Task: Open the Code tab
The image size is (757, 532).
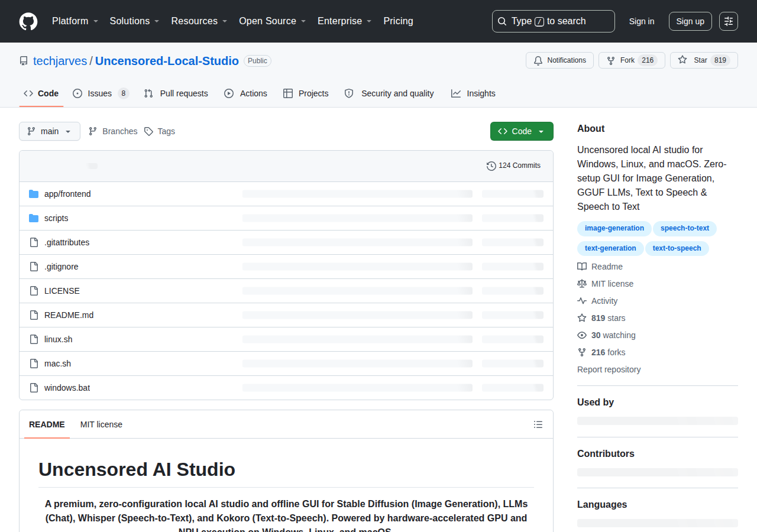Action: [x=41, y=93]
